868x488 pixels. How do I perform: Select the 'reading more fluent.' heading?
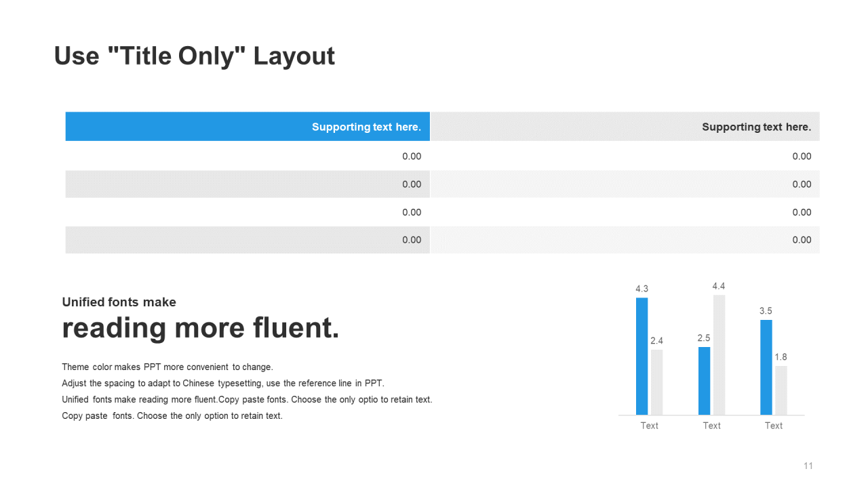pos(201,328)
